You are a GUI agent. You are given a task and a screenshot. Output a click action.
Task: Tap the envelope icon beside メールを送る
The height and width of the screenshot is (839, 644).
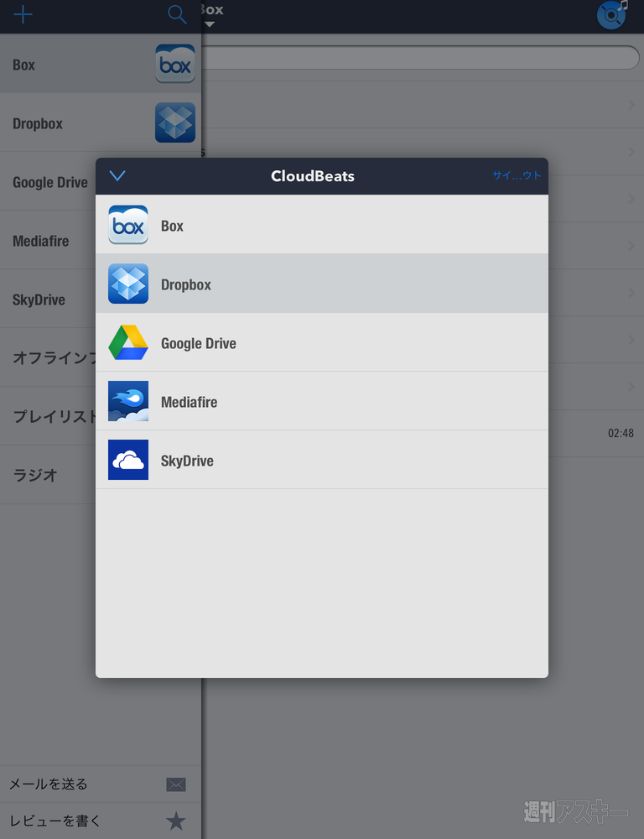[176, 785]
